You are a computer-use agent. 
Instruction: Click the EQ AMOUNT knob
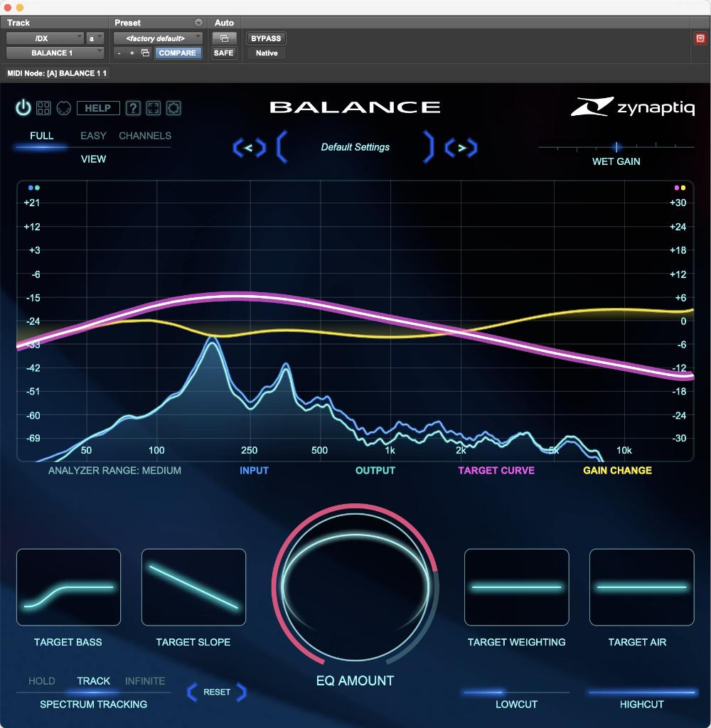click(x=355, y=585)
